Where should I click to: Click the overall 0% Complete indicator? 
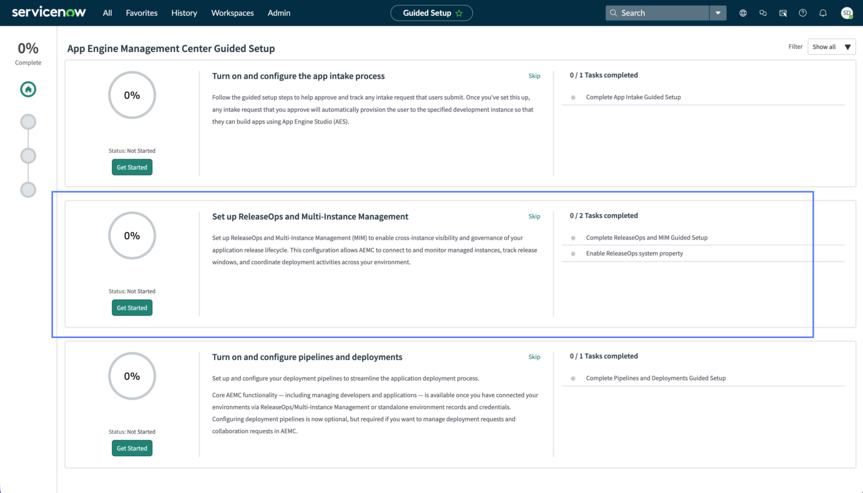(x=28, y=53)
